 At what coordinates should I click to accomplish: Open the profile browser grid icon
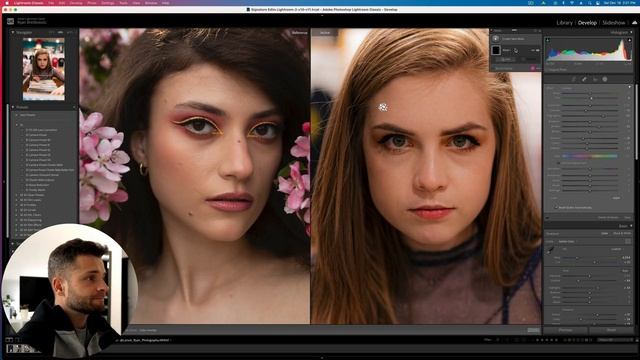[x=628, y=241]
